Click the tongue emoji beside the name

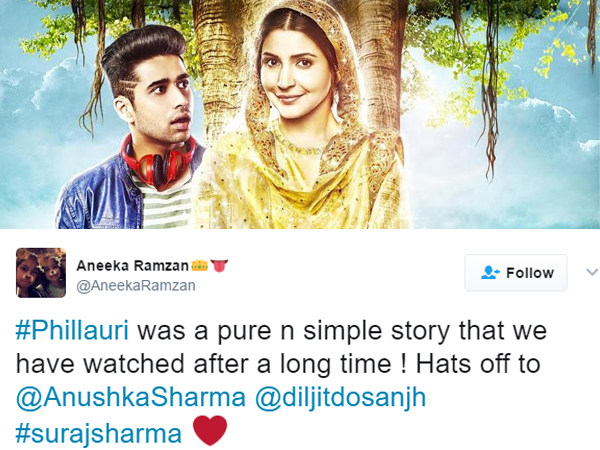(x=219, y=266)
